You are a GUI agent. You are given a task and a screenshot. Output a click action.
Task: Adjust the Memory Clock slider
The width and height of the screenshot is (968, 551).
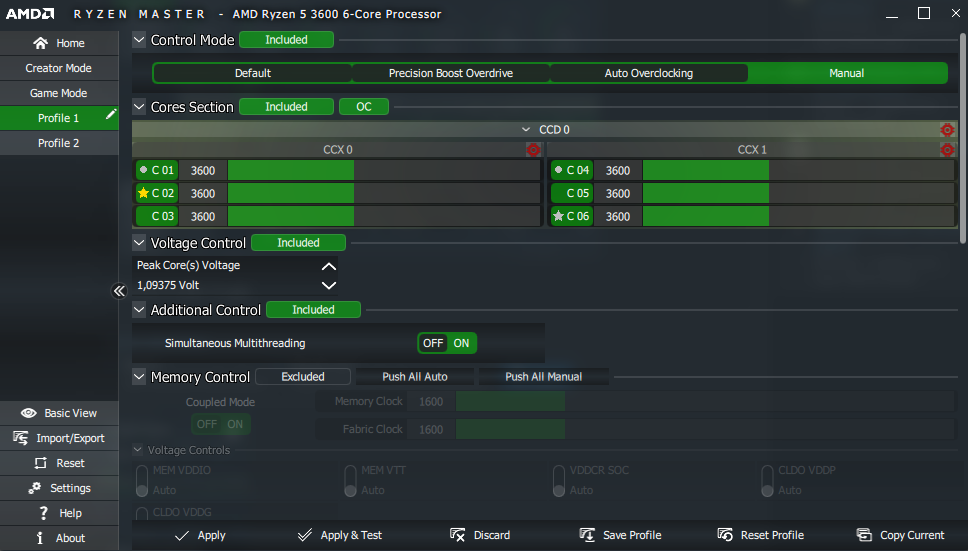tap(706, 402)
